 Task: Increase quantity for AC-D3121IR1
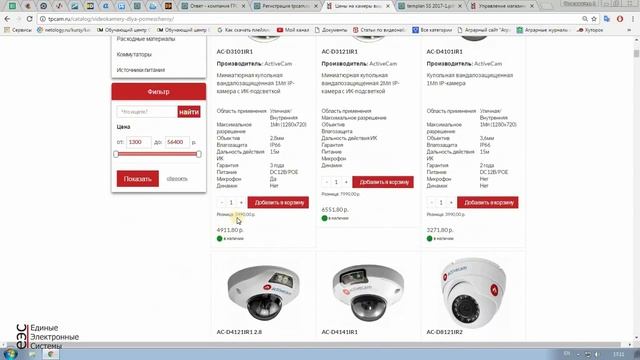[346, 182]
